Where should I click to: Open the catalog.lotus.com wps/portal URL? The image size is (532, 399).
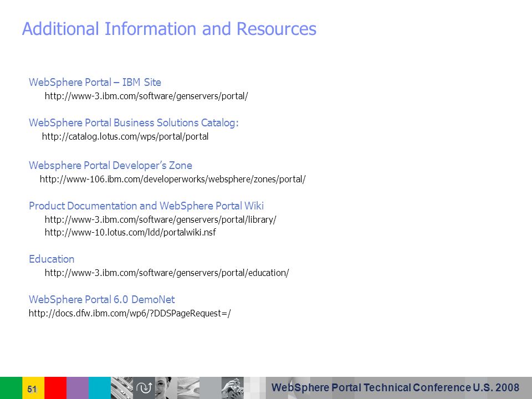(125, 136)
